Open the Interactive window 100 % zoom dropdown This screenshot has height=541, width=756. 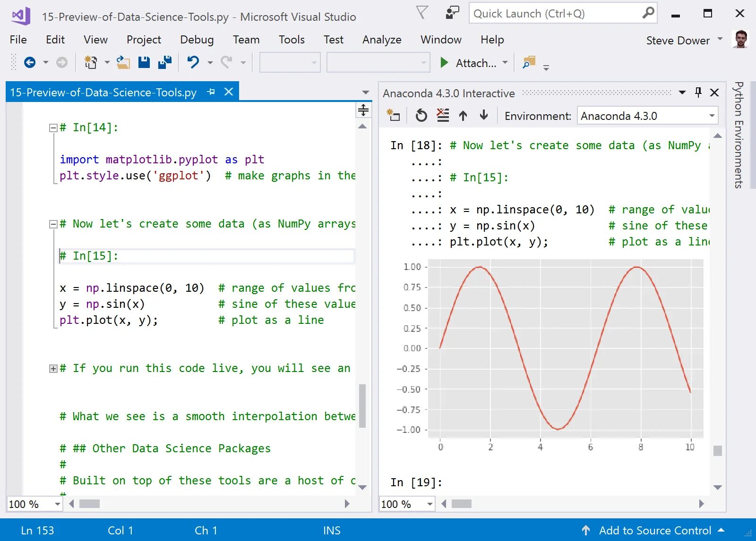(430, 504)
